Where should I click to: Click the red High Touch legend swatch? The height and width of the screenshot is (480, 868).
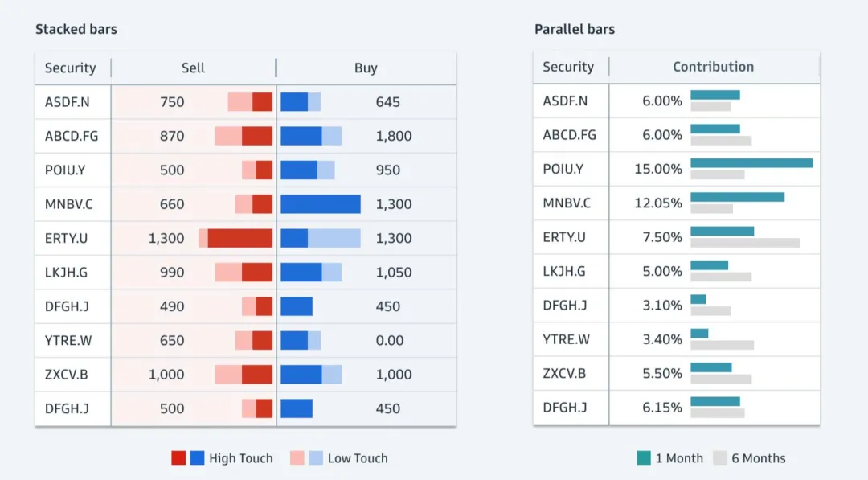pos(178,458)
